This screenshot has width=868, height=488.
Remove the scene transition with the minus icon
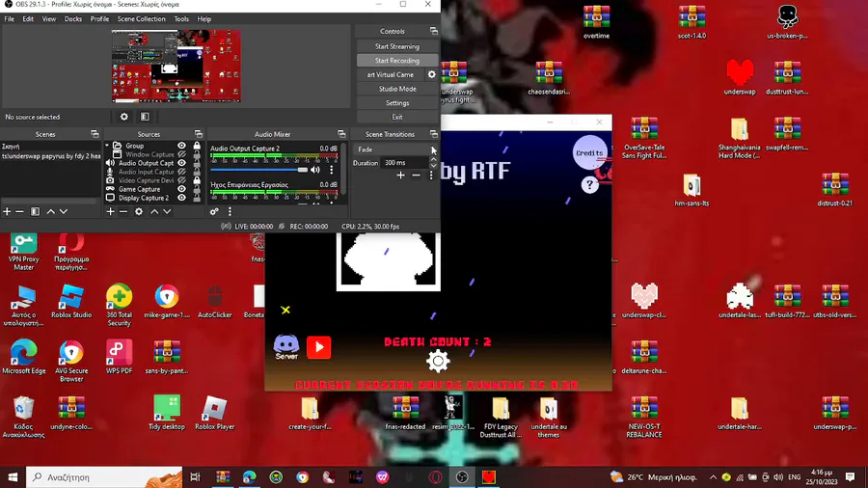pos(416,176)
